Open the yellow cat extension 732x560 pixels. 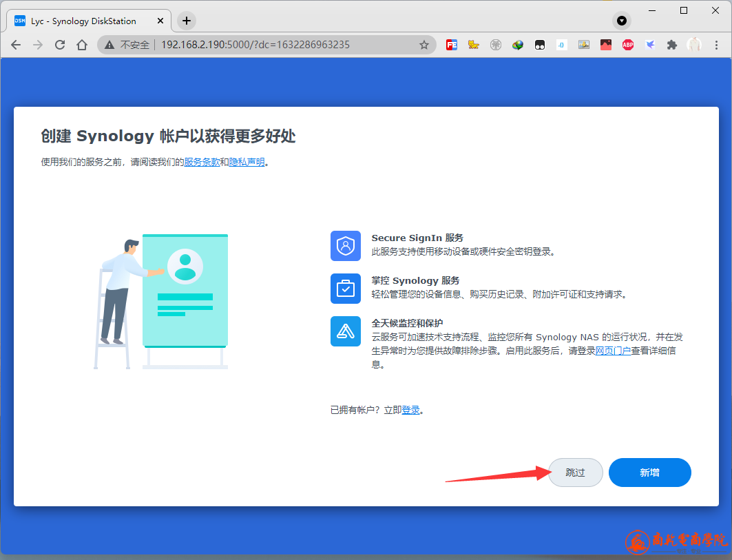473,45
